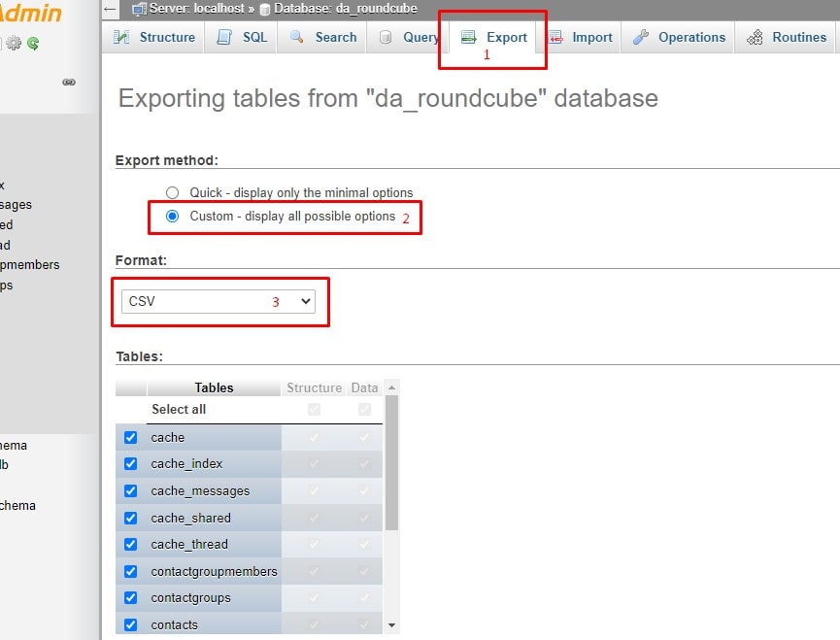Click the database icon in breadcrumb
840x640 pixels.
265,10
